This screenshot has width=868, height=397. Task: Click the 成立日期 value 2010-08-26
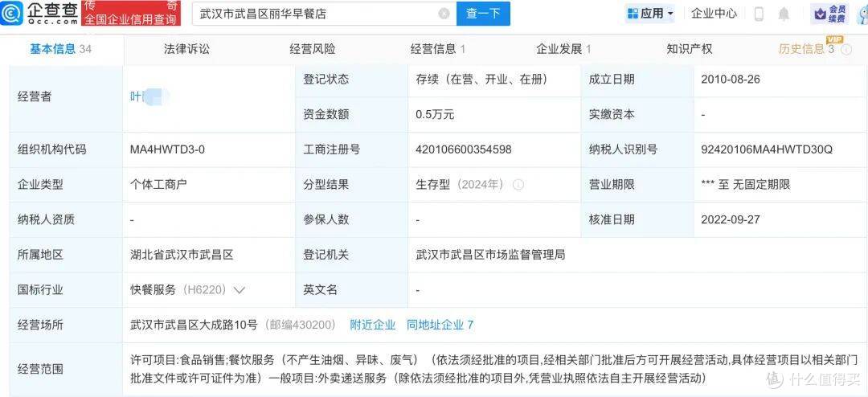pyautogui.click(x=730, y=80)
